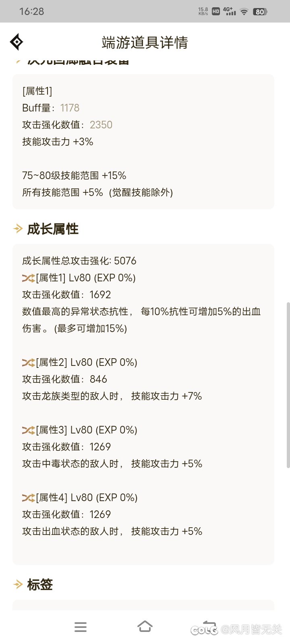Go to home via bottom house icon
Image resolution: width=290 pixels, height=644 pixels.
[145, 626]
